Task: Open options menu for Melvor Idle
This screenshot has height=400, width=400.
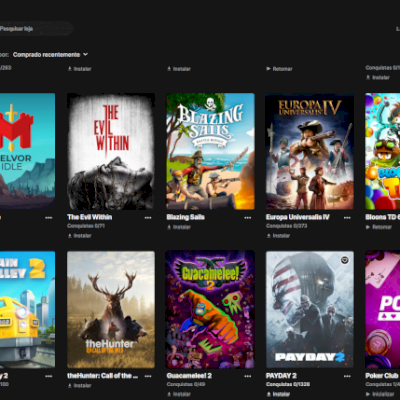Action: coord(49,218)
